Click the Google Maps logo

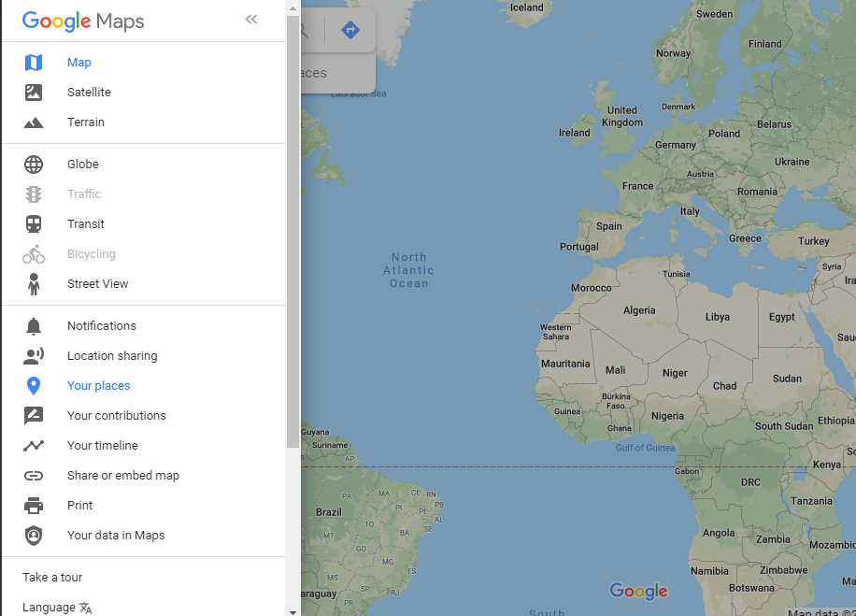(x=83, y=21)
